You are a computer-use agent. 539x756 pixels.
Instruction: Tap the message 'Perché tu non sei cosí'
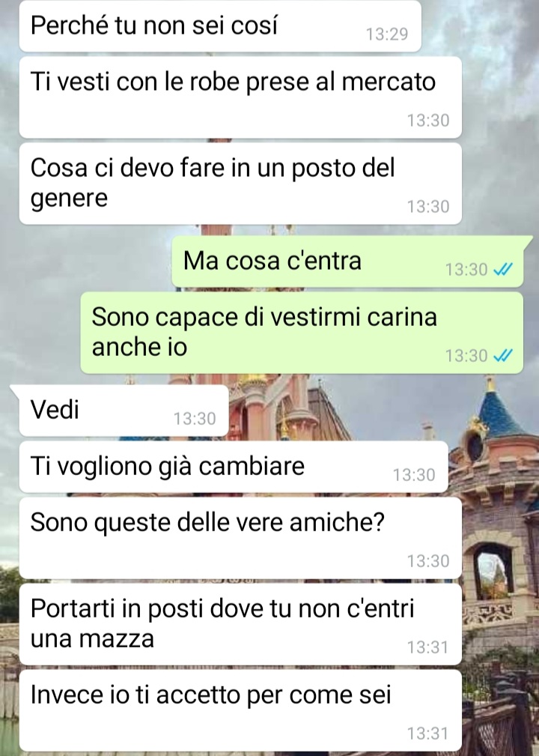[x=220, y=26]
